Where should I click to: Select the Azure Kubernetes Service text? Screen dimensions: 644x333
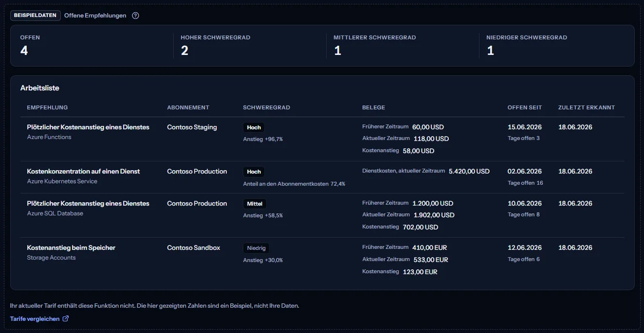click(x=62, y=181)
